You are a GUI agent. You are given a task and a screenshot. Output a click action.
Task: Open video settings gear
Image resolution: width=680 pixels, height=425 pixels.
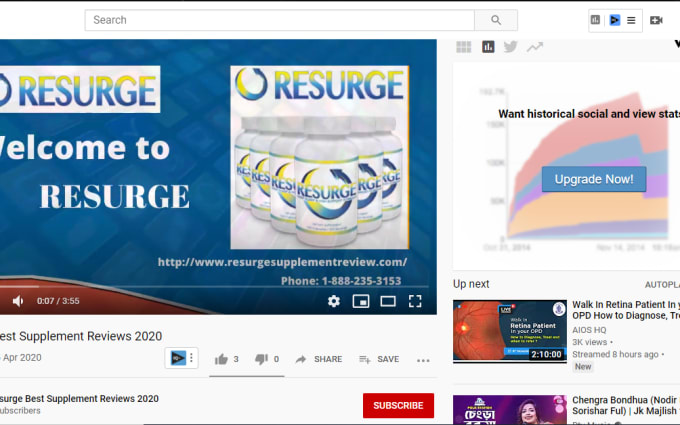(x=333, y=301)
